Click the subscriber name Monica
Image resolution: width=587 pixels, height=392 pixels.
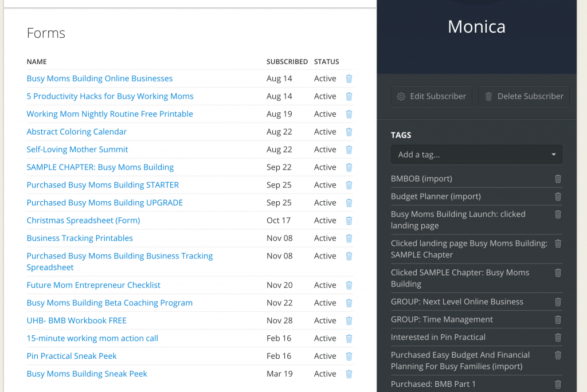476,26
